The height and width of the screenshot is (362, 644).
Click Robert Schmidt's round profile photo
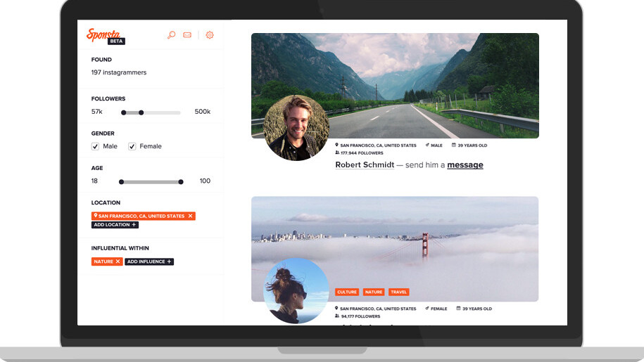(296, 127)
